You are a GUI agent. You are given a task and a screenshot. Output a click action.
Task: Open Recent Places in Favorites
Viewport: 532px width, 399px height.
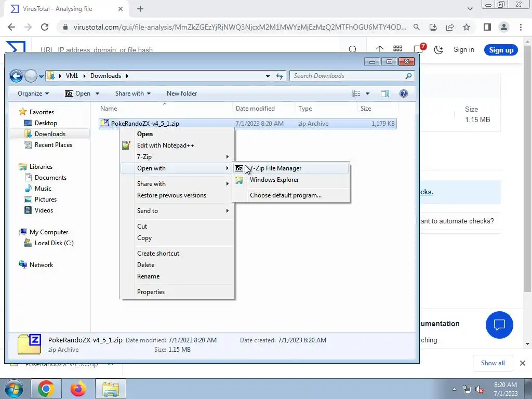54,145
